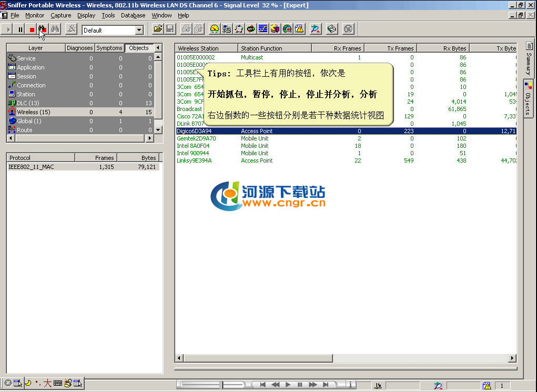537x392 pixels.
Task: Start packet capture with the play button
Action: (x=8, y=29)
